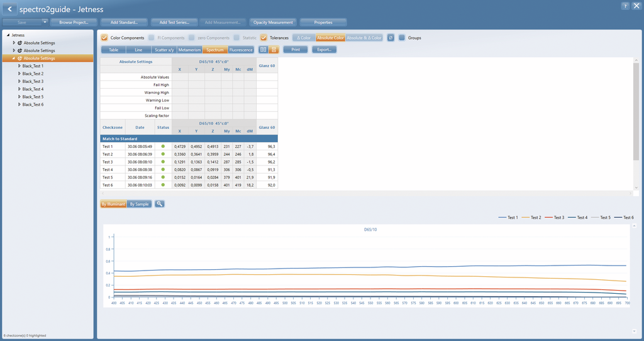This screenshot has height=341, width=644.
Task: Select the stacked horizontal layout icon
Action: point(274,50)
